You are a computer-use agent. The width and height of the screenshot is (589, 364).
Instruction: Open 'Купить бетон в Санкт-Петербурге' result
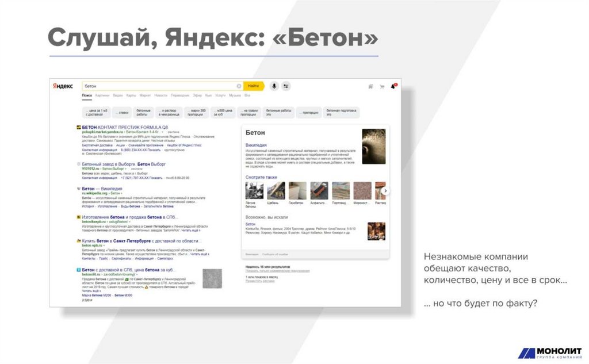click(141, 241)
